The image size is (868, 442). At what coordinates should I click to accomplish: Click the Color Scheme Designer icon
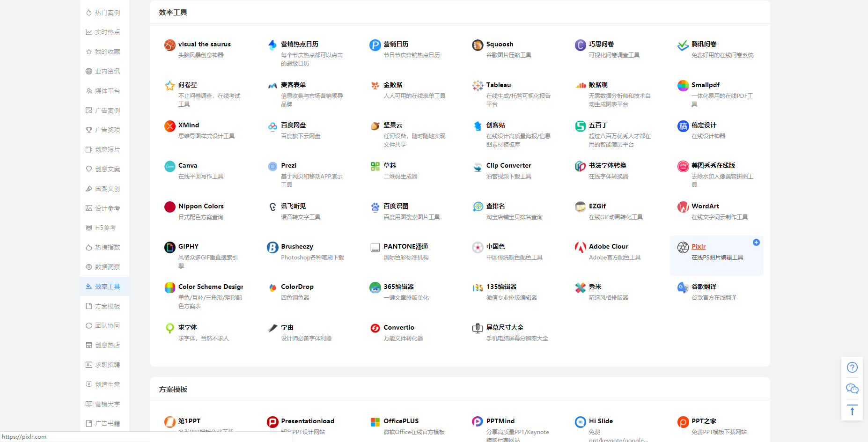(170, 287)
